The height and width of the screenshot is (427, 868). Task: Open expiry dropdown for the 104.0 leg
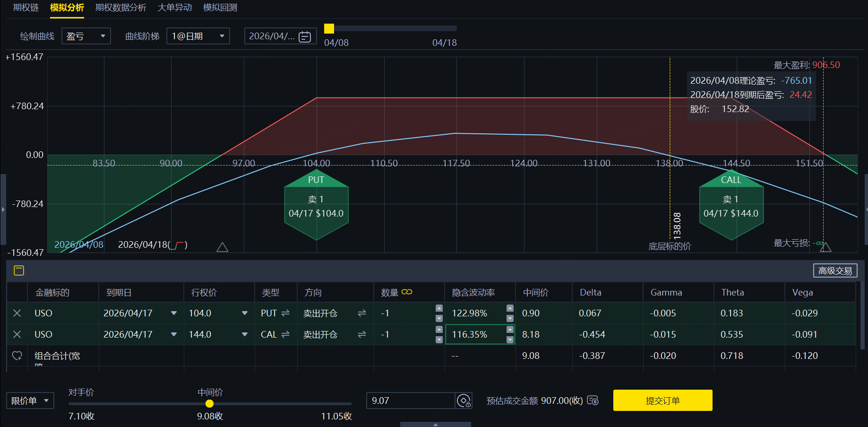174,313
